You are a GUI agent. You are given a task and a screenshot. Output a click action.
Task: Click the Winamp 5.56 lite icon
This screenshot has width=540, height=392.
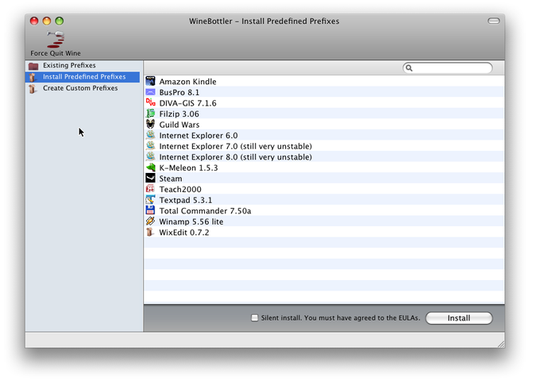(151, 221)
